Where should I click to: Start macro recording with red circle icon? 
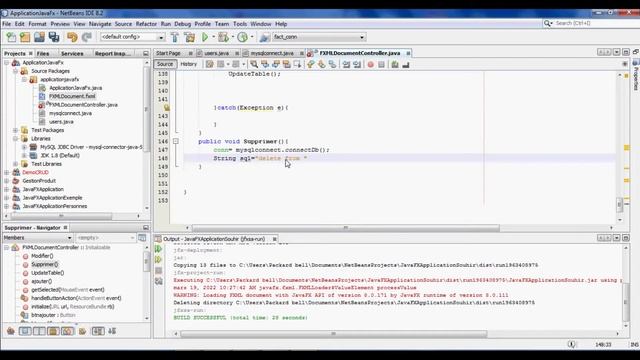pyautogui.click(x=371, y=64)
